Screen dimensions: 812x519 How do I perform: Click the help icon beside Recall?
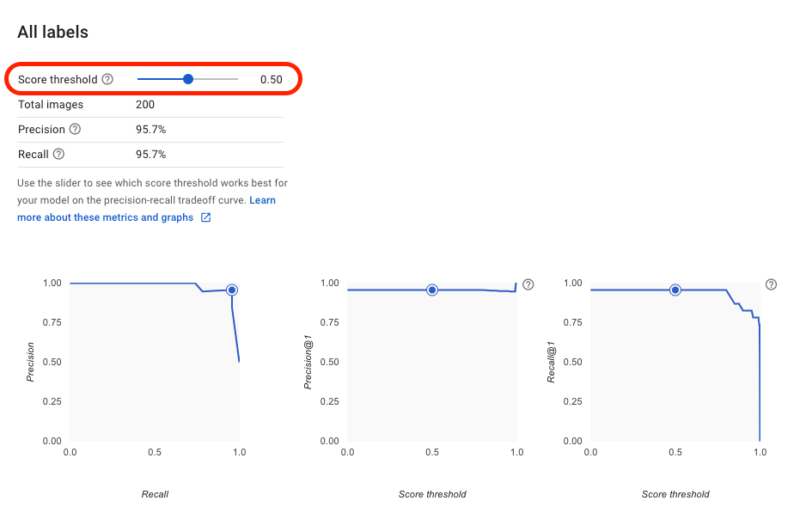(58, 155)
